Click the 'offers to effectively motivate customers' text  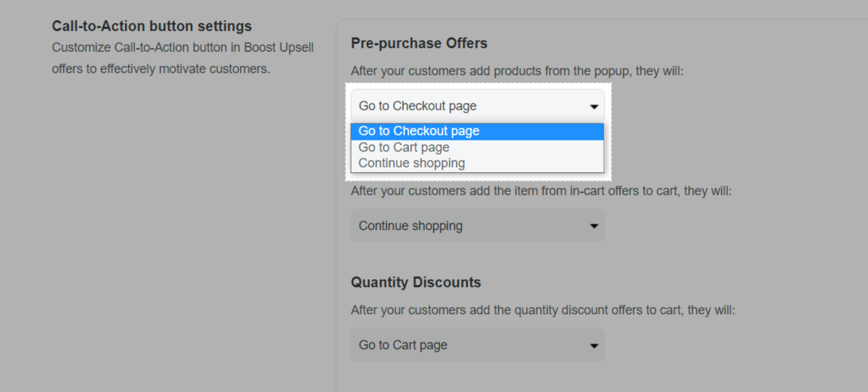coord(161,69)
